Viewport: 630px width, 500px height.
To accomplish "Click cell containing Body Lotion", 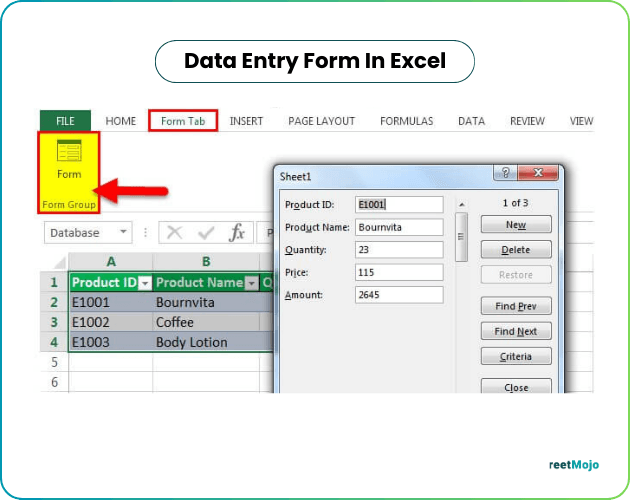I will click(206, 342).
